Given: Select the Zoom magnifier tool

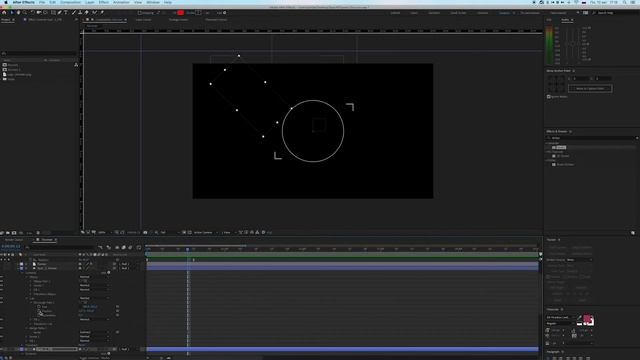Looking at the screenshot, I should [x=24, y=13].
